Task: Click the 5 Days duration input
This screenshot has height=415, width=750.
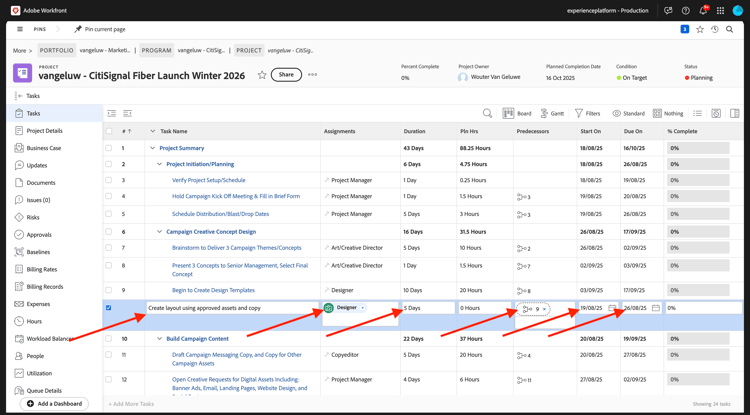Action: coord(428,308)
